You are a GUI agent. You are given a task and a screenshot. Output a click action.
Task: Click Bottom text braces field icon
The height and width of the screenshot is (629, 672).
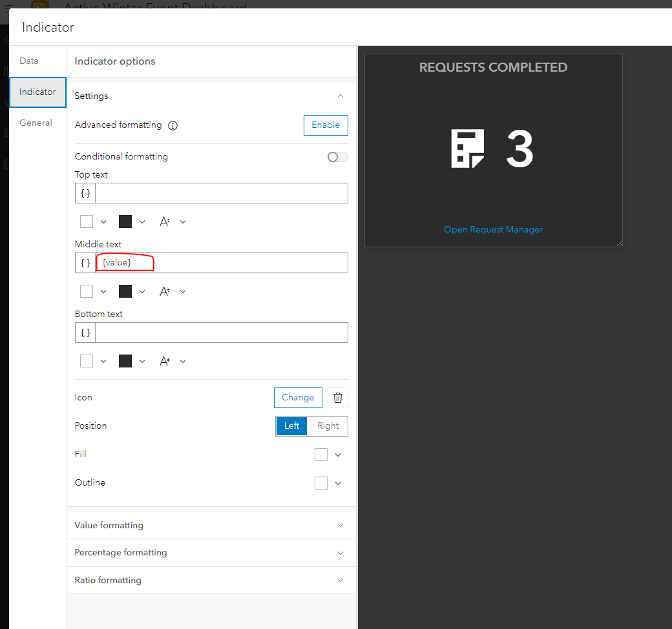(85, 333)
